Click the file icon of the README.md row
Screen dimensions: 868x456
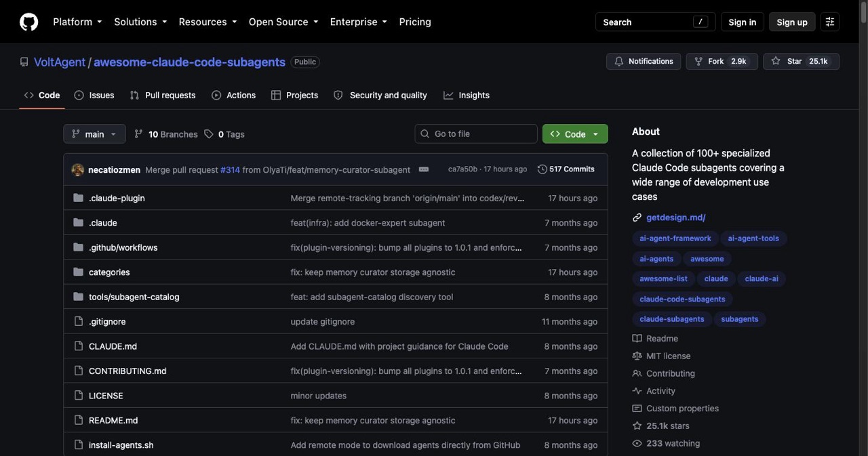tap(78, 420)
